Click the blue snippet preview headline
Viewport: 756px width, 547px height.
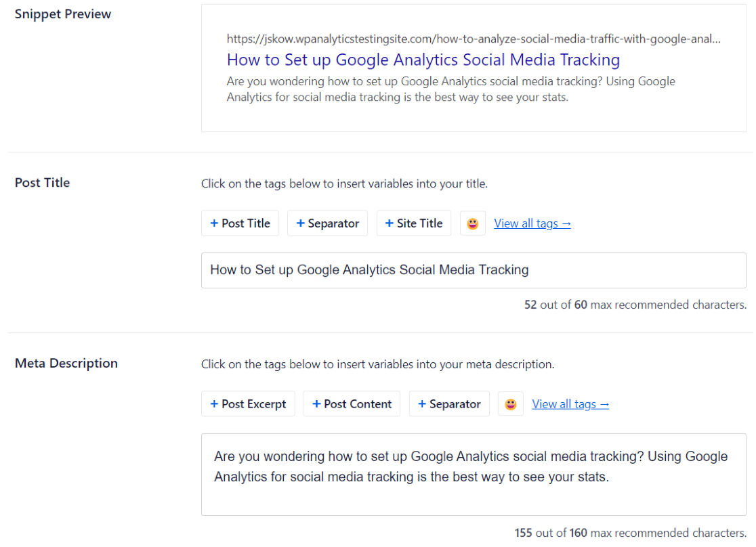[x=423, y=60]
